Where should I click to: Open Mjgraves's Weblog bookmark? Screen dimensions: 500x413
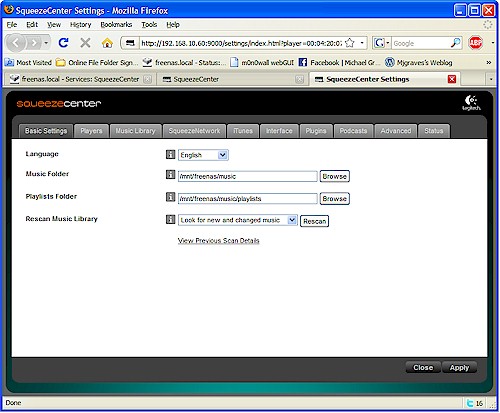click(419, 62)
